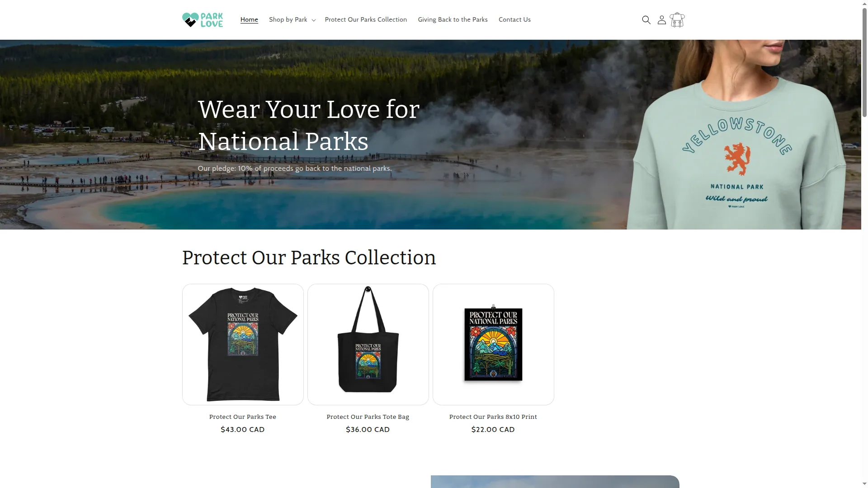
Task: Open Giving Back to the Parks page
Action: click(x=453, y=19)
